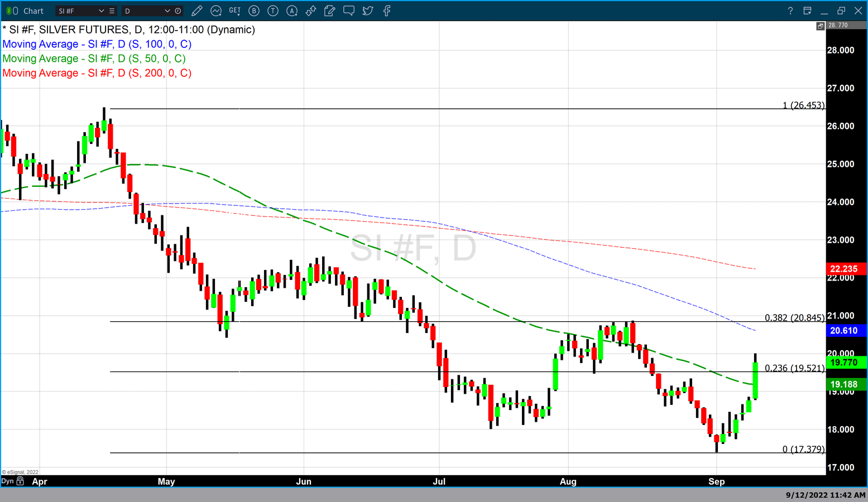This screenshot has width=868, height=502.
Task: Open the chat bubble comment icon
Action: (349, 11)
